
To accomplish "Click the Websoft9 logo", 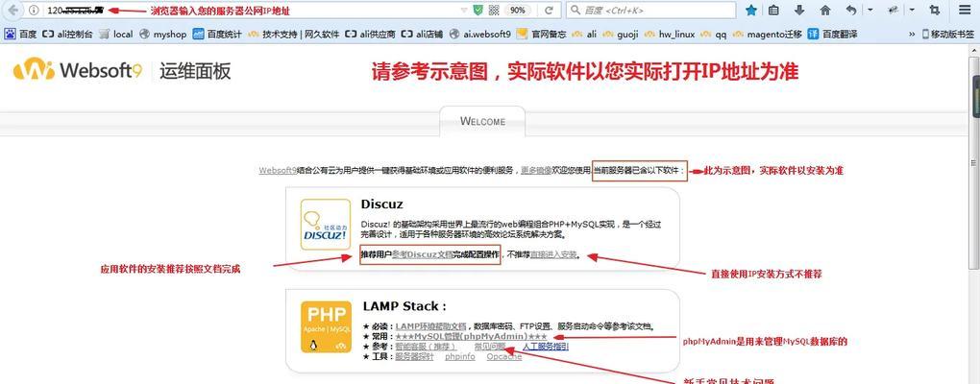I will pos(78,70).
